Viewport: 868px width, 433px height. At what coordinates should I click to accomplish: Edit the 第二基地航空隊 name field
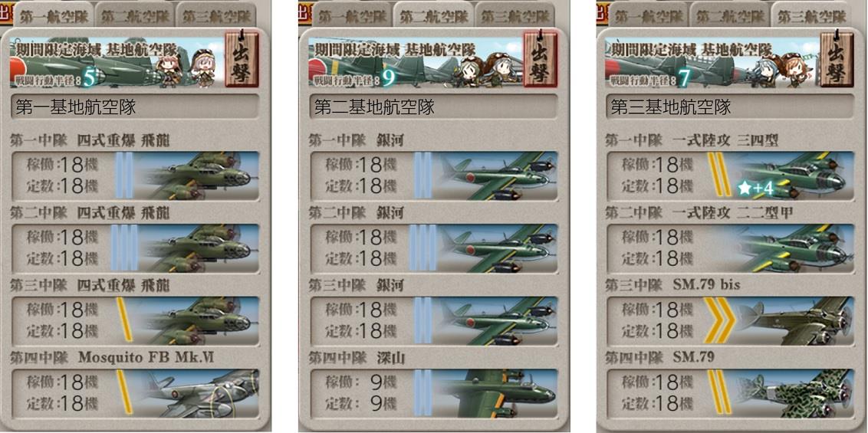tap(433, 107)
